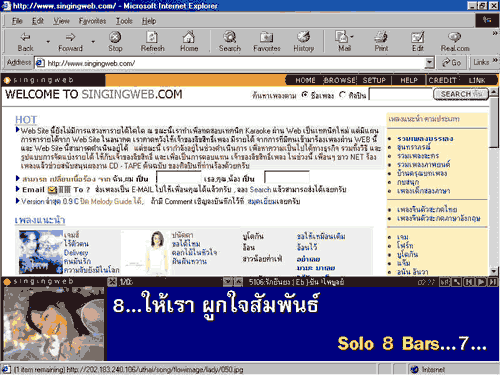Screen dimensions: 500x375
Task: Stop page loading with the Stop button
Action: pyautogui.click(x=115, y=42)
